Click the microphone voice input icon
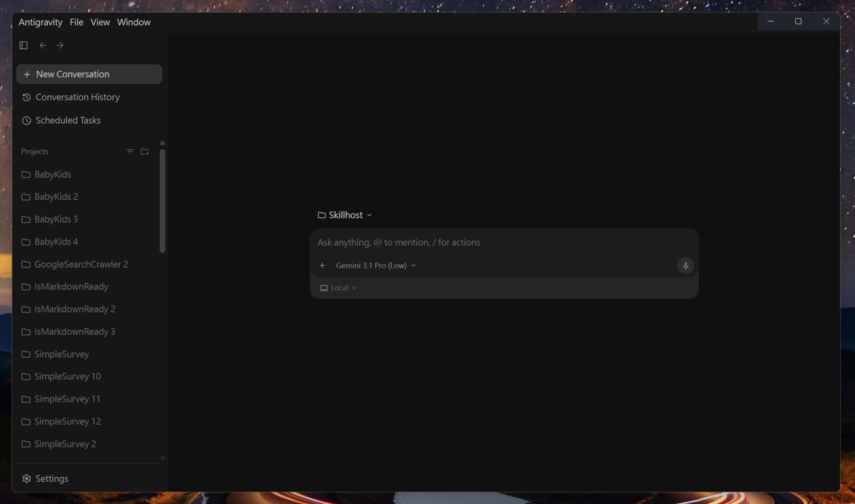 coord(685,265)
